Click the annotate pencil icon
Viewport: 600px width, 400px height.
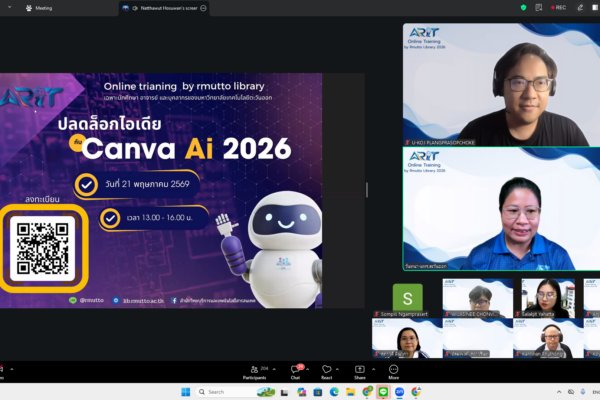pyautogui.click(x=580, y=8)
